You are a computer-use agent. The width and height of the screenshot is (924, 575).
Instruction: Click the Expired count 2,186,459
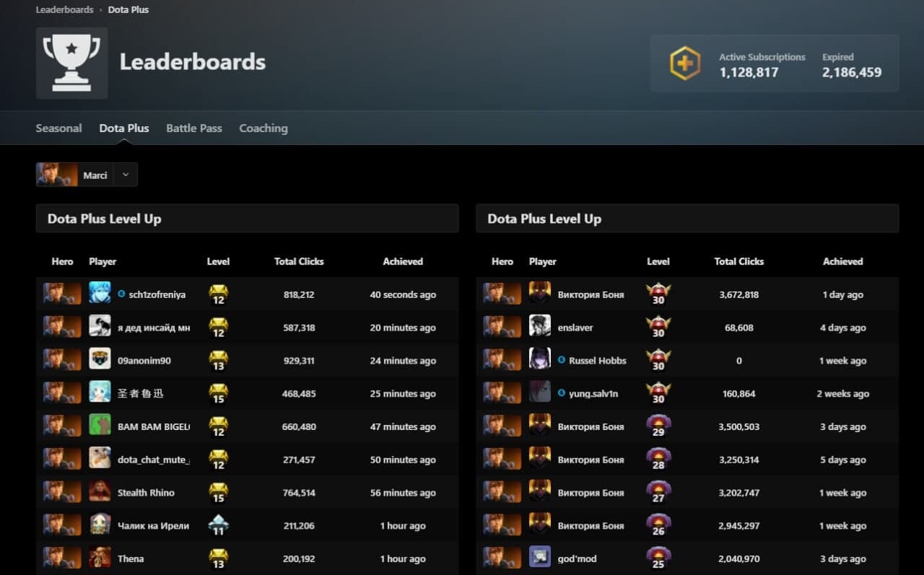[x=852, y=72]
